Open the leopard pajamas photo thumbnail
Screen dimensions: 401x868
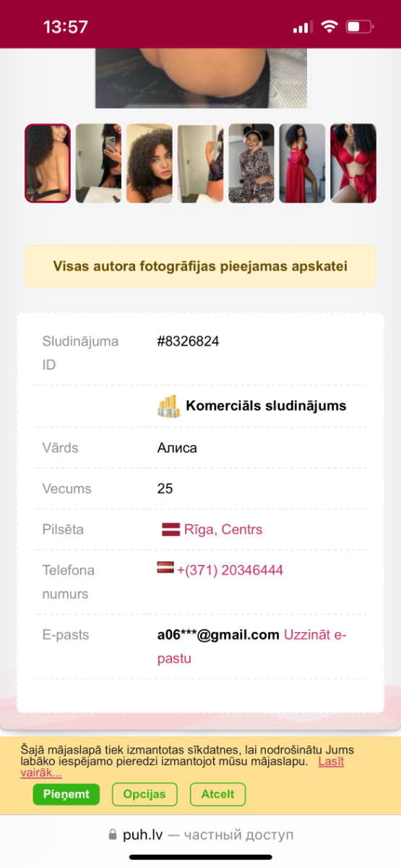pyautogui.click(x=251, y=163)
